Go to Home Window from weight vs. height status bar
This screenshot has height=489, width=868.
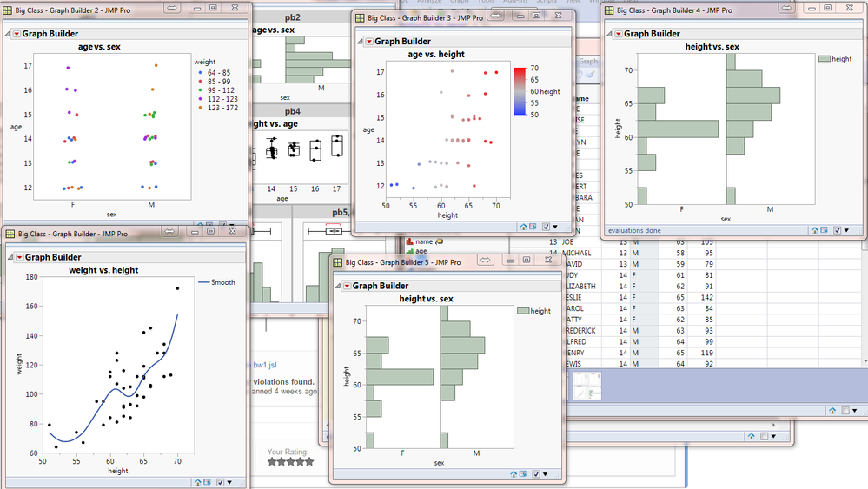coord(197,482)
